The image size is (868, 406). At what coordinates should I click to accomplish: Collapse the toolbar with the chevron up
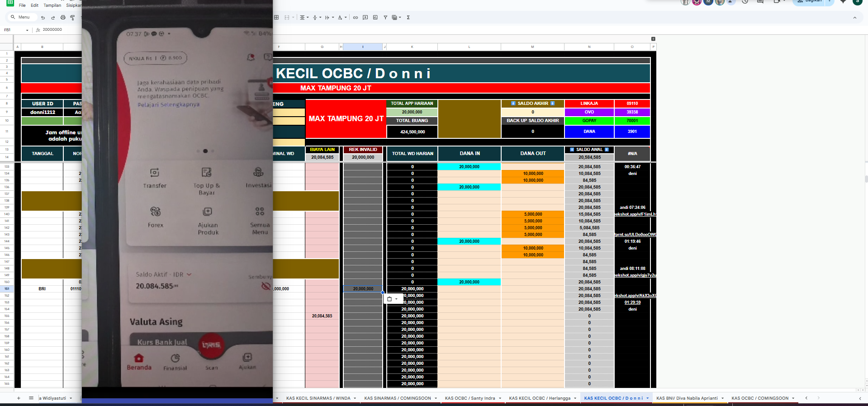tap(855, 18)
